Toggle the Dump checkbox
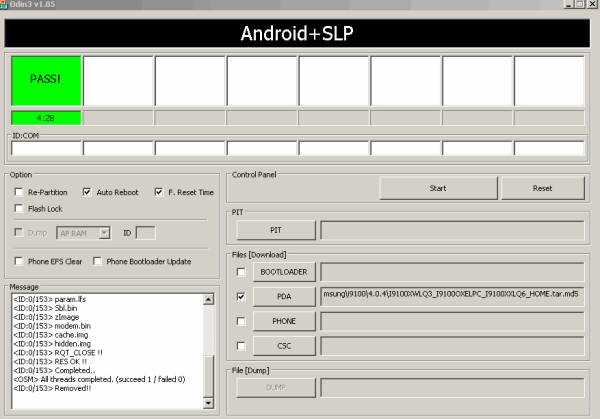This screenshot has height=419, width=600. point(18,232)
